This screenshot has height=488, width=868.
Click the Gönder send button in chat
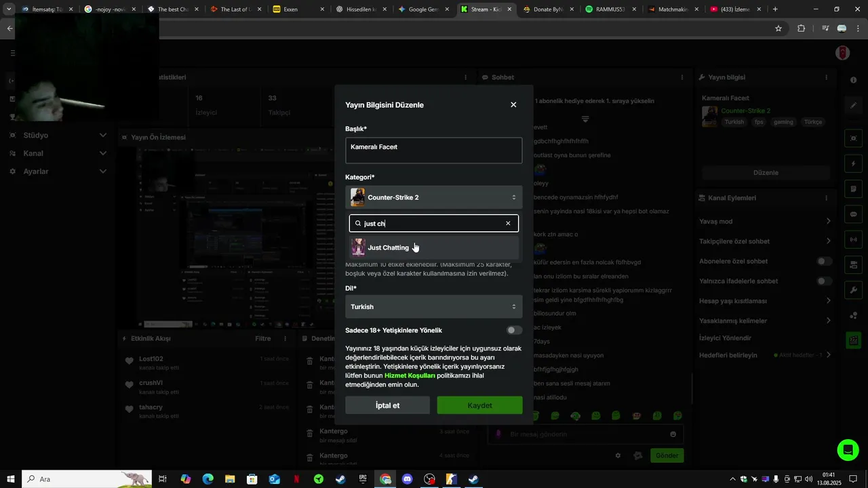(667, 455)
